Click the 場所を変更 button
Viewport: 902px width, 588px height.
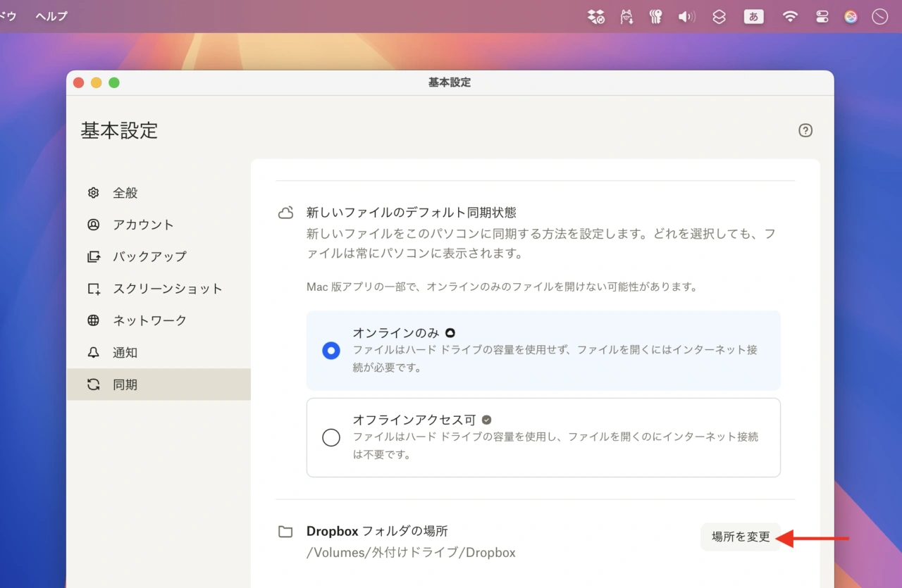(x=741, y=537)
